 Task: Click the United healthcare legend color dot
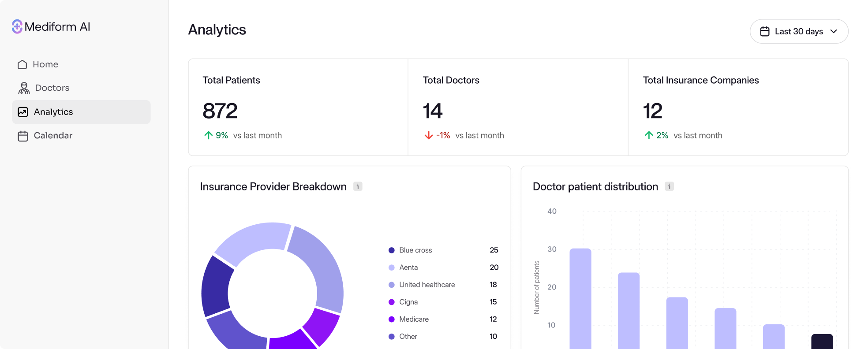point(391,285)
